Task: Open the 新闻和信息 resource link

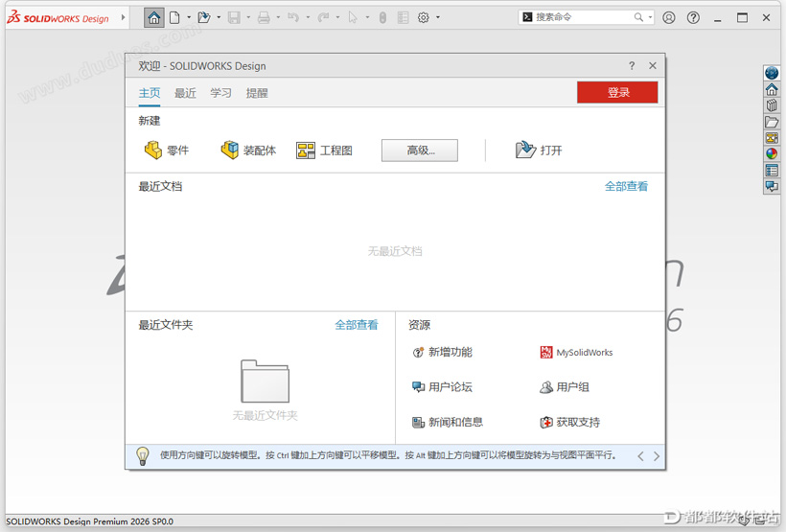Action: tap(447, 422)
